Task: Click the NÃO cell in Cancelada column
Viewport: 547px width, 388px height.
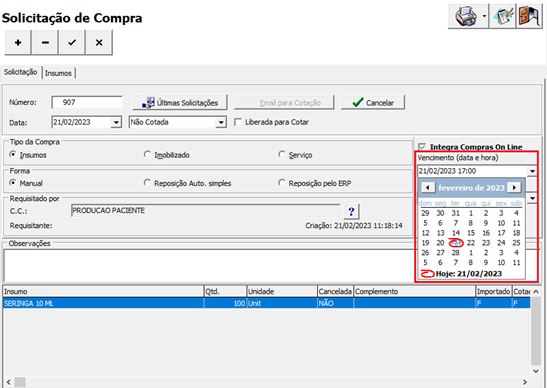Action: coord(336,303)
